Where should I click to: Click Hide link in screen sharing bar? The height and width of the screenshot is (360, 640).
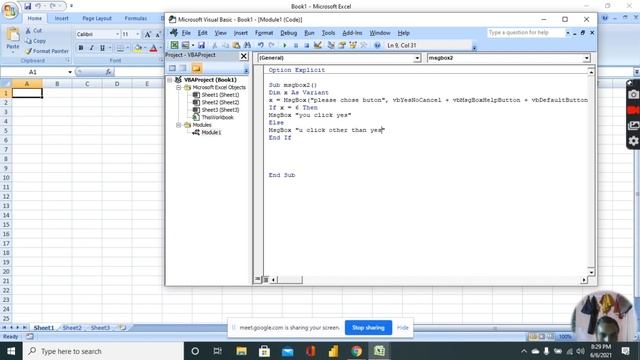[402, 328]
